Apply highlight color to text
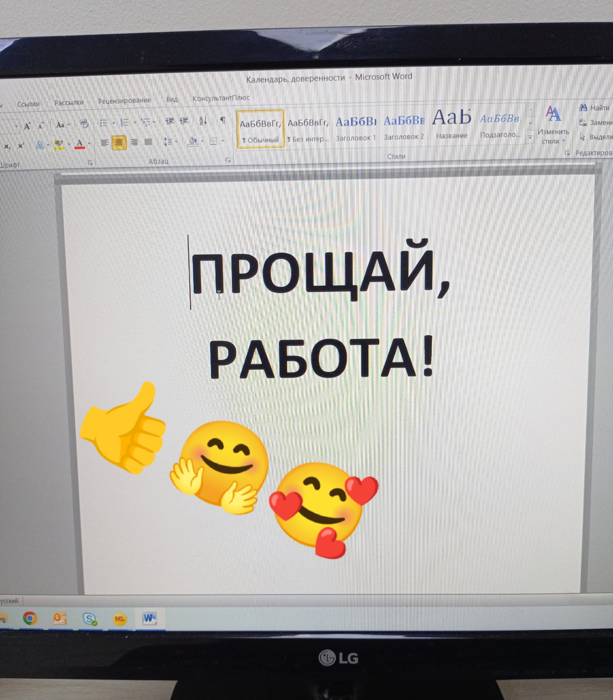The width and height of the screenshot is (613, 700). point(58,143)
